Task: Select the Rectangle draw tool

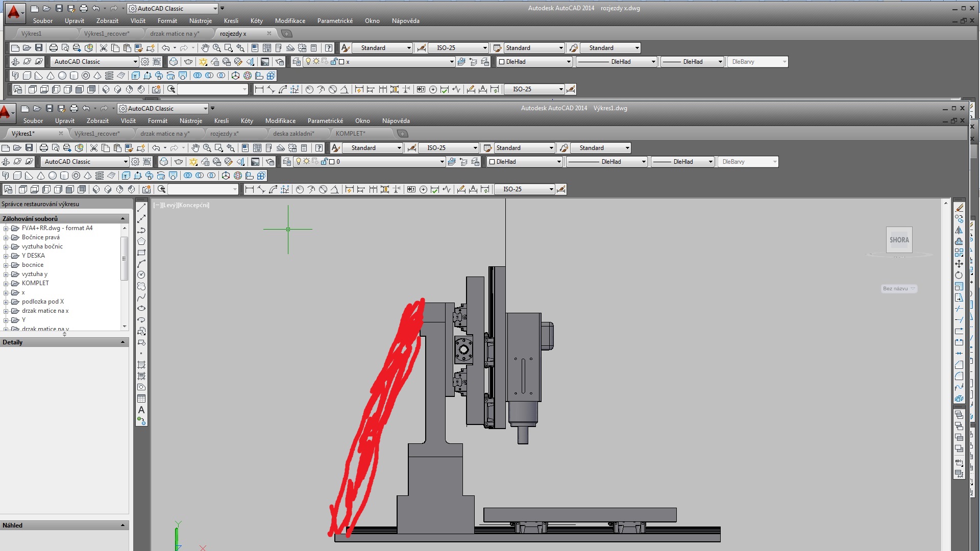Action: point(141,253)
